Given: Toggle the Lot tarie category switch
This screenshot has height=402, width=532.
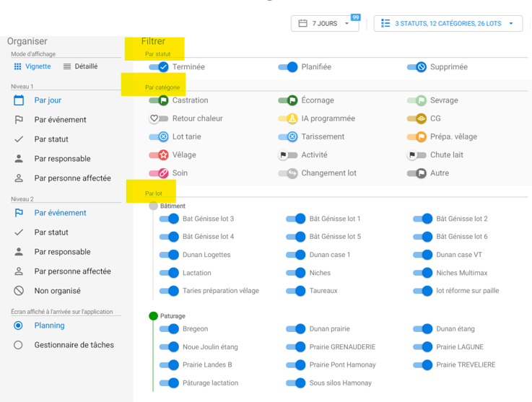Looking at the screenshot, I should coord(159,136).
